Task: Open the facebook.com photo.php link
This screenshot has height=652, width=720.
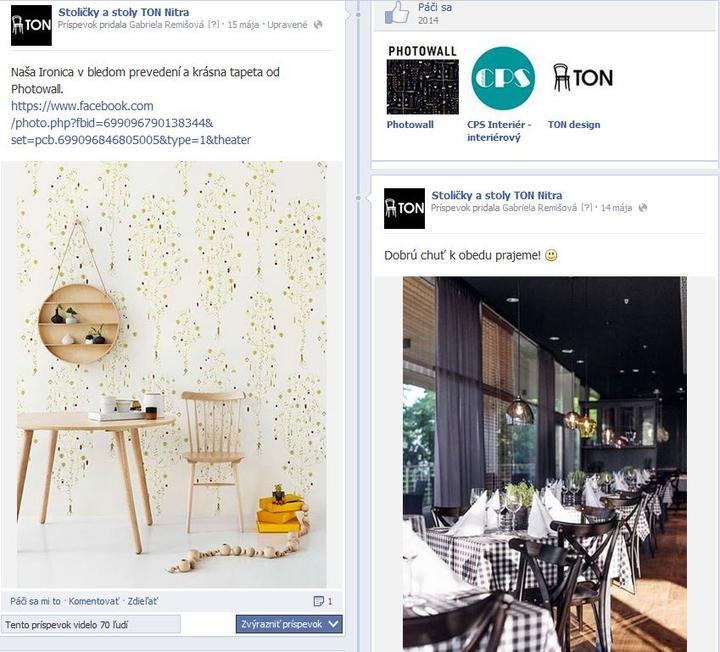Action: (131, 123)
